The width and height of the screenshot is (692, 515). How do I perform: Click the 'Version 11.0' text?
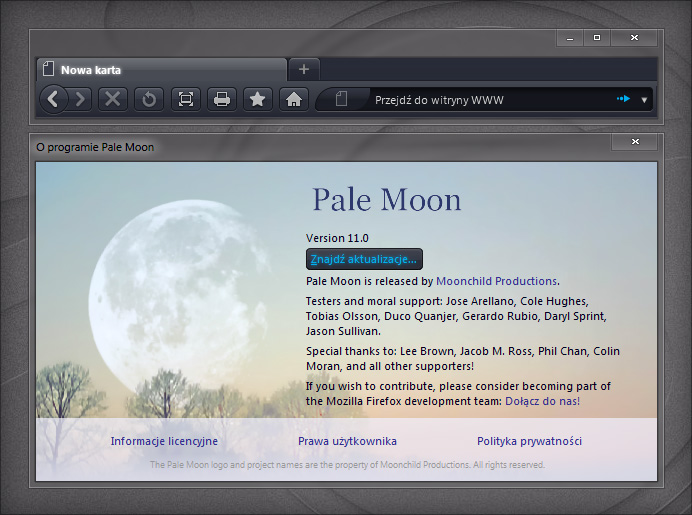(337, 238)
